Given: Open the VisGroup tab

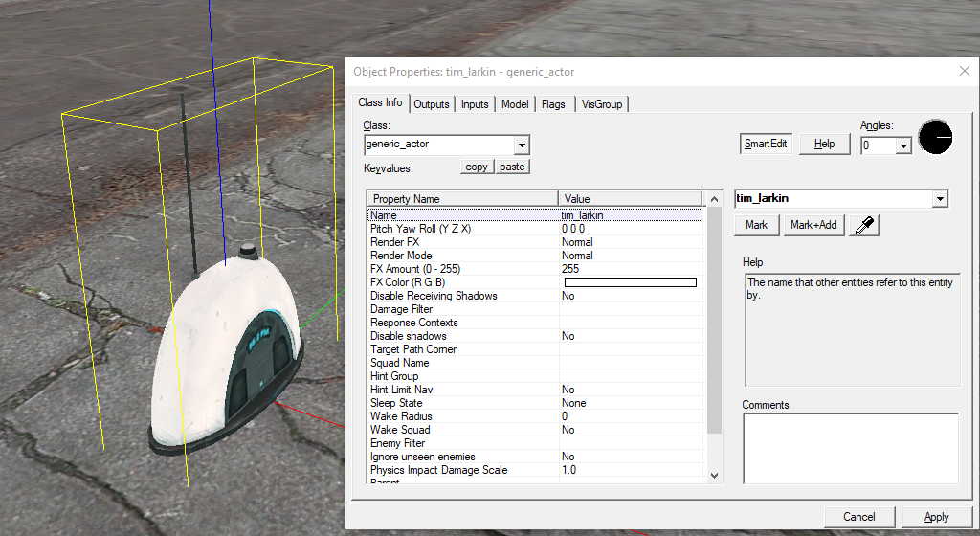Looking at the screenshot, I should (602, 104).
